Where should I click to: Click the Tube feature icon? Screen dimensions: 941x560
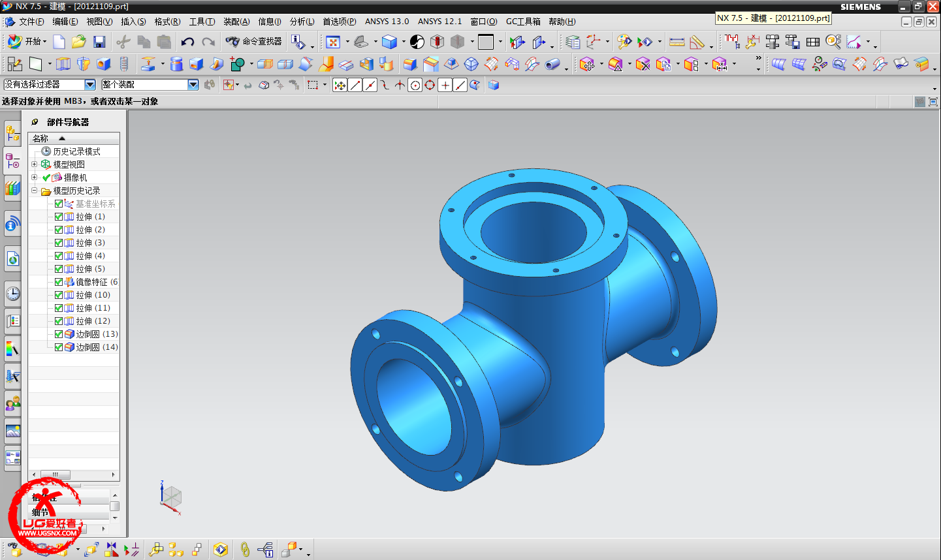coord(553,64)
